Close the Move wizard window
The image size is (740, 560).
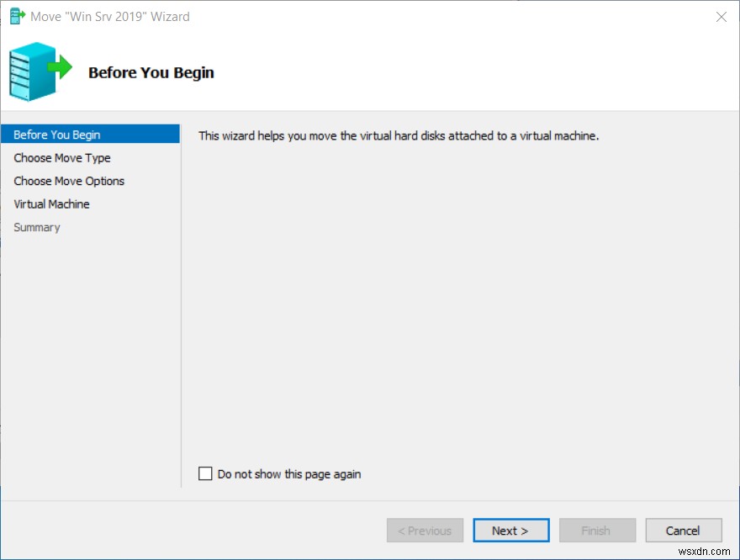tap(721, 16)
